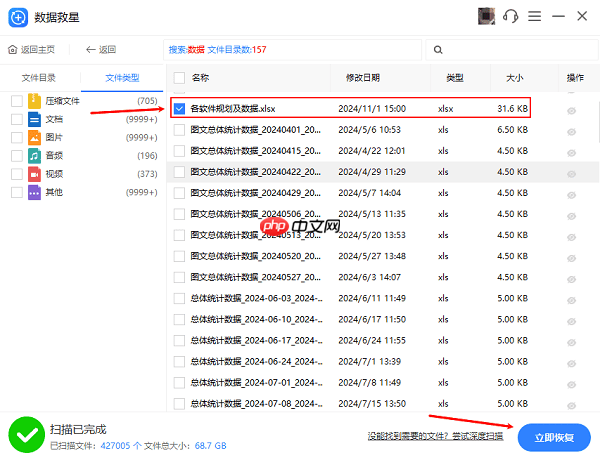Preview the 2024-06-24 file with eye icon
The width and height of the screenshot is (600, 453).
[571, 363]
